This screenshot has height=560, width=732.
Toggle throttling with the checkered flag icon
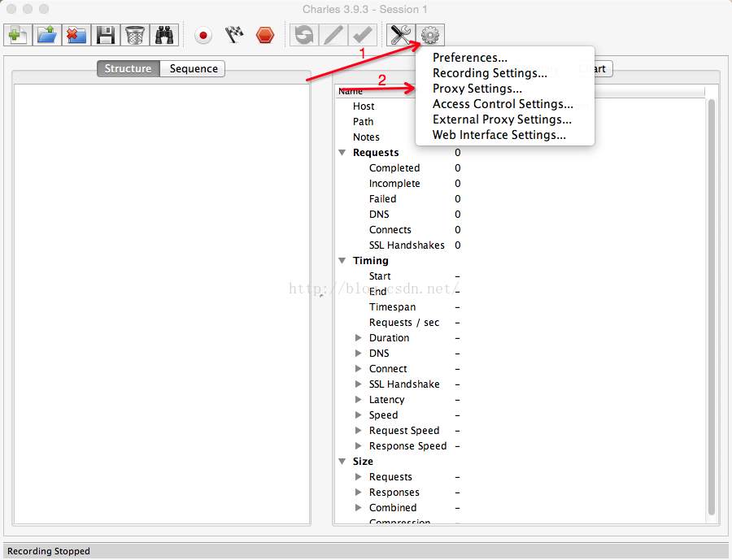[234, 35]
